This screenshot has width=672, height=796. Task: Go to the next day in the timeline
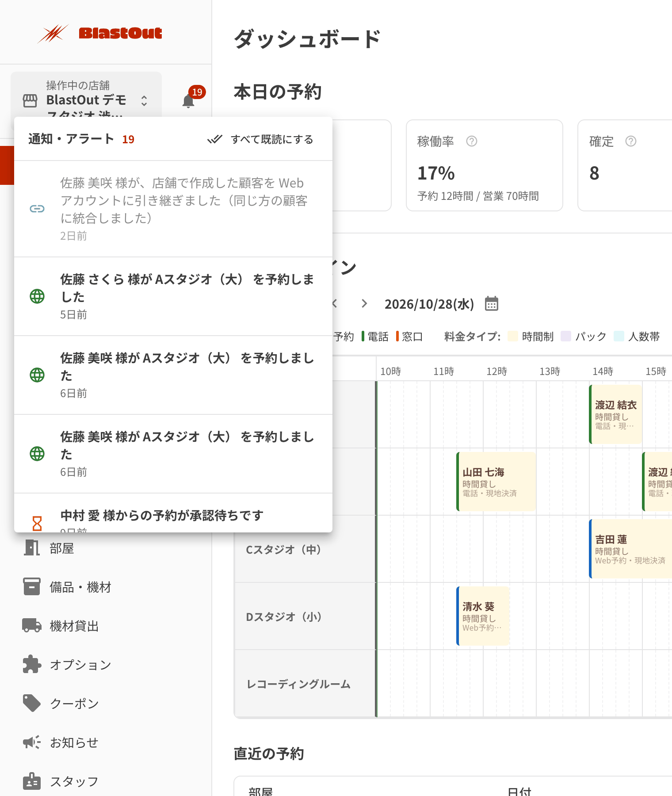[x=364, y=303]
